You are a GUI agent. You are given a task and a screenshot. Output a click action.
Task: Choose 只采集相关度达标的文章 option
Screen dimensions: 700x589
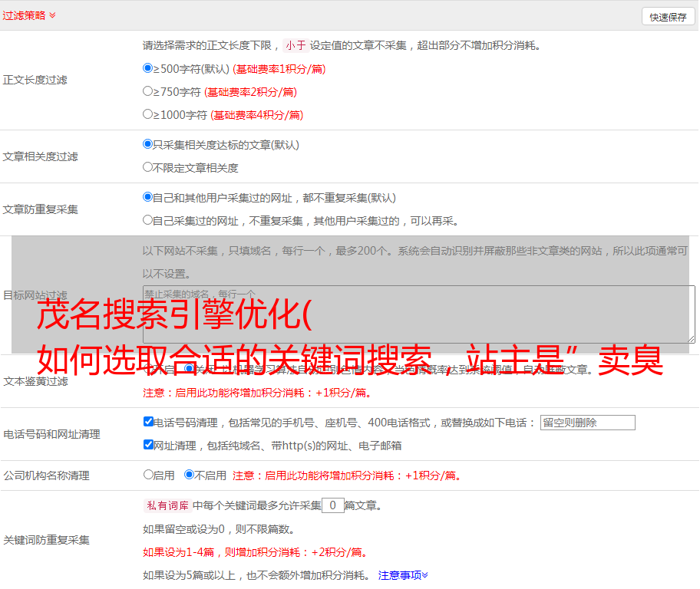[x=148, y=144]
